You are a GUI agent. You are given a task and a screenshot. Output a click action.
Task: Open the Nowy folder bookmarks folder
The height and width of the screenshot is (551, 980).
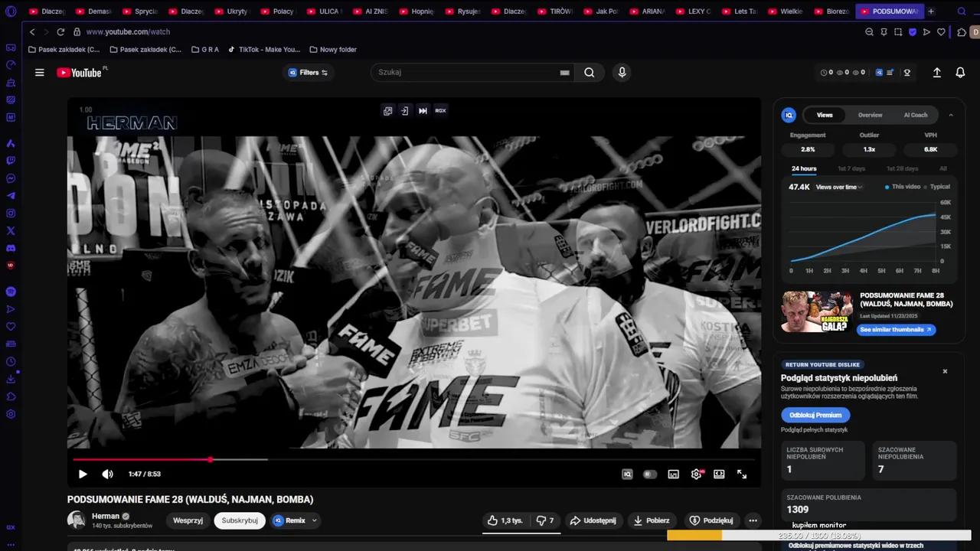(x=333, y=50)
